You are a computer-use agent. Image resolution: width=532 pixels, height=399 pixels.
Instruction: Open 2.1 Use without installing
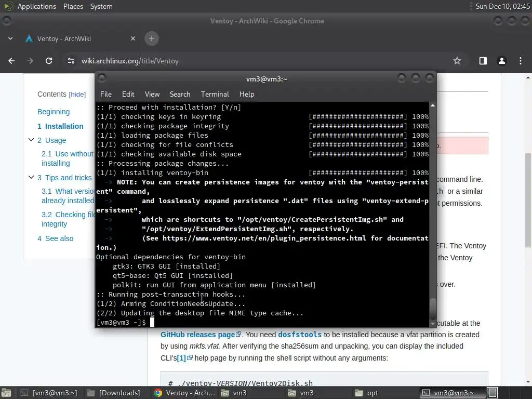68,158
